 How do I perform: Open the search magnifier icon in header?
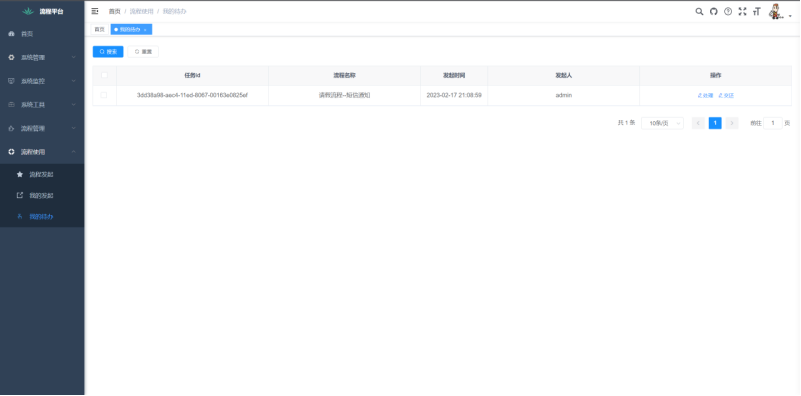(699, 11)
